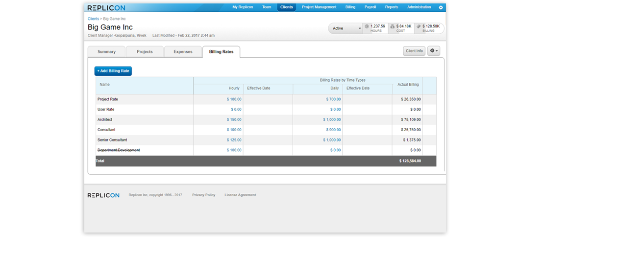644x258 pixels.
Task: Click Architect actual billing $75,109.00
Action: click(x=410, y=120)
